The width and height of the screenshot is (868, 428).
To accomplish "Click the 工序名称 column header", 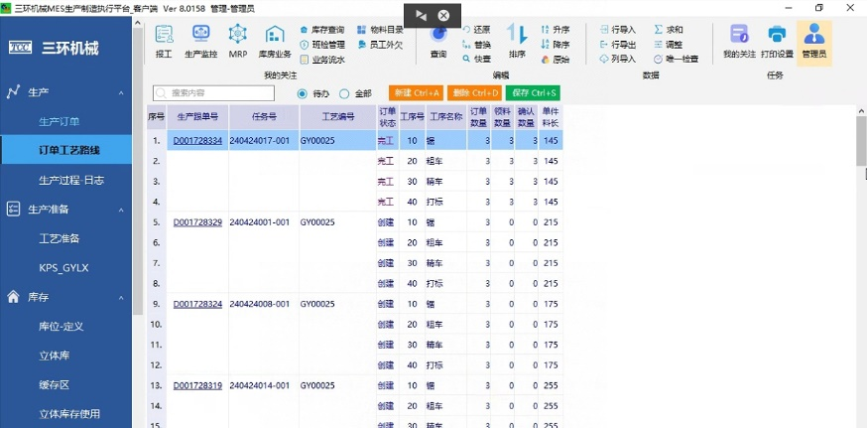I will [446, 117].
